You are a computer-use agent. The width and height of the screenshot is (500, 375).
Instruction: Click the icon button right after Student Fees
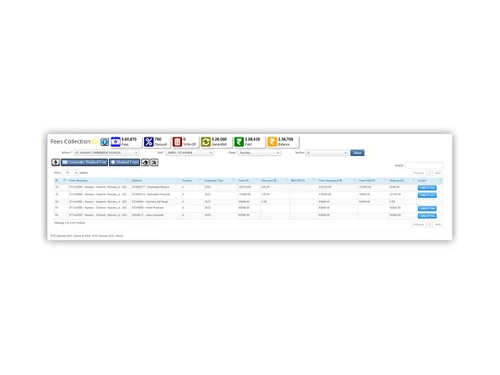pyautogui.click(x=145, y=162)
